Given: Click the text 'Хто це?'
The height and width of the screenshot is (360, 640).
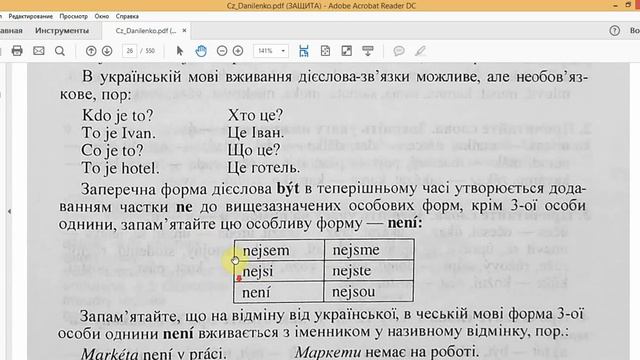Looking at the screenshot, I should click(256, 116).
